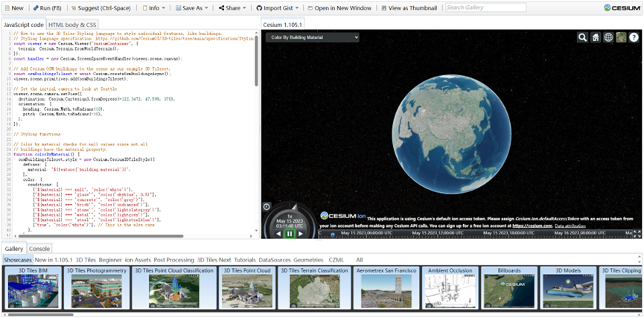Open the base layer imagery picker
Image resolution: width=644 pixels, height=318 pixels.
point(621,37)
